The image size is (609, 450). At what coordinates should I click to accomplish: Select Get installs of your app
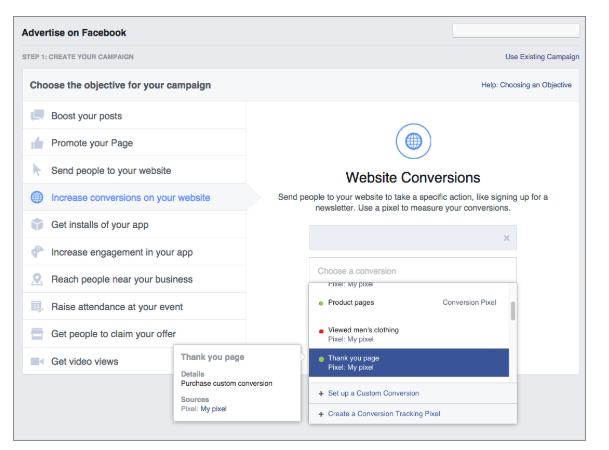tap(134, 224)
